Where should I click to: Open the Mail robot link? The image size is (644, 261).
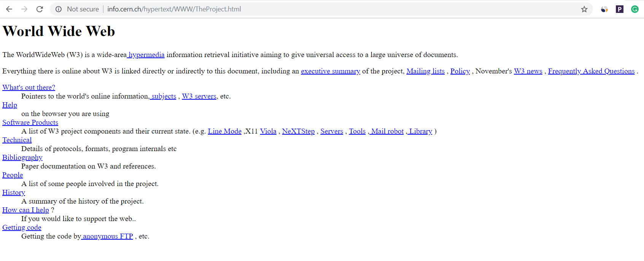[387, 131]
